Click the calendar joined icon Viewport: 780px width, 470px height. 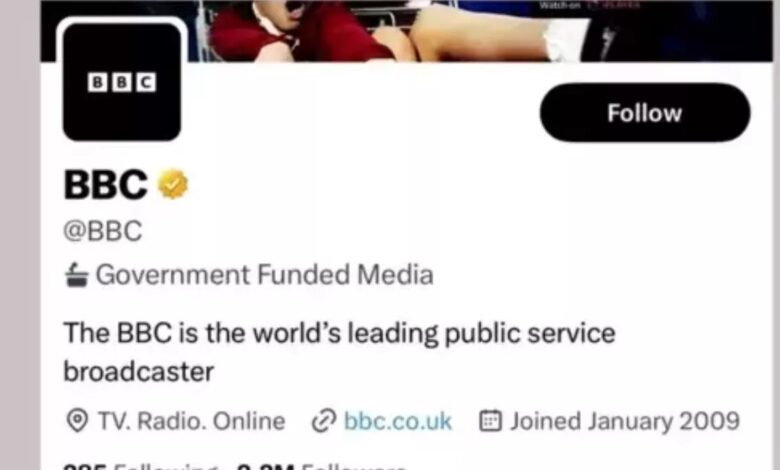click(x=490, y=421)
